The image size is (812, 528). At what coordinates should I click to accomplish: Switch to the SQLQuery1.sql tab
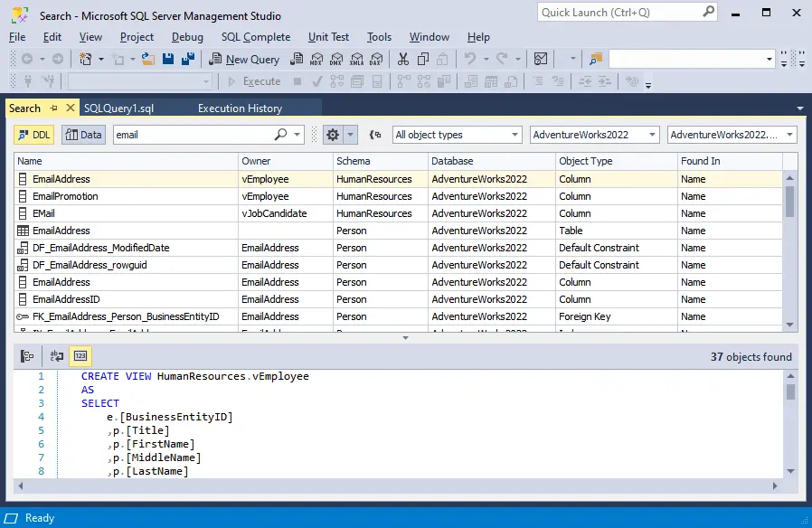point(118,108)
